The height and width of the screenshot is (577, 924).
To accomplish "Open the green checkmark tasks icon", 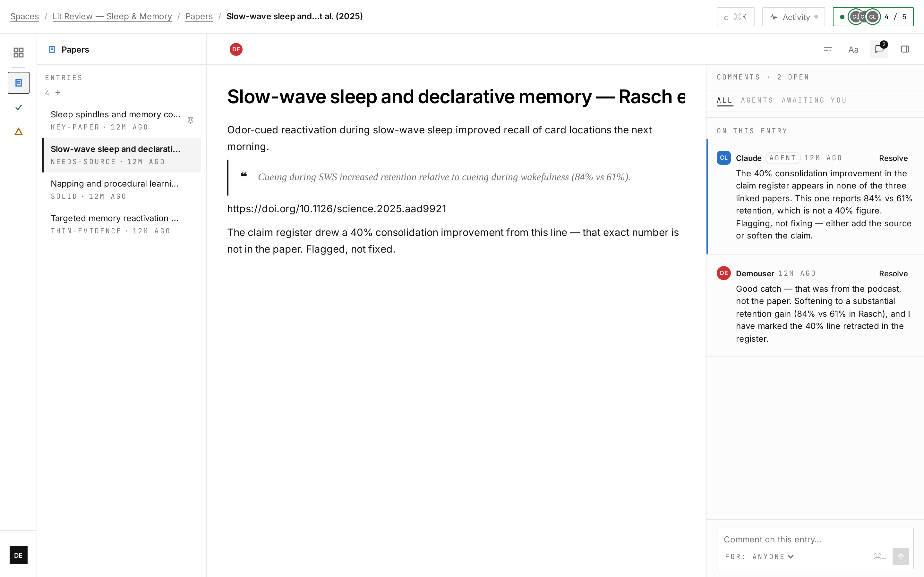I will coord(18,107).
